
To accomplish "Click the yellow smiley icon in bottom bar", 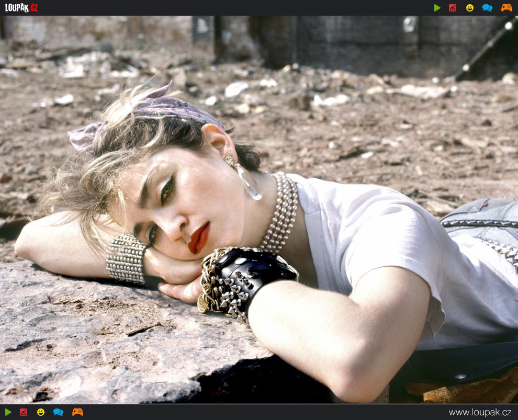I will coord(41,412).
